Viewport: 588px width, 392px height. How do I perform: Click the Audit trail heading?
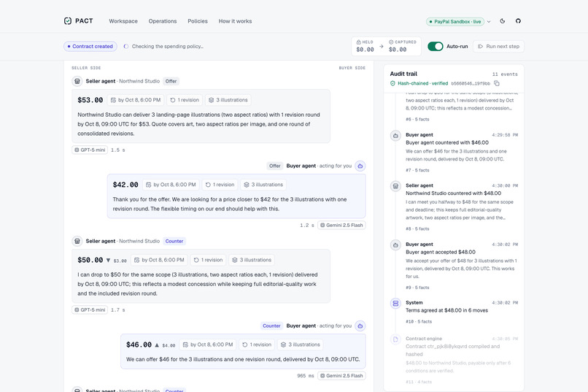(x=403, y=74)
